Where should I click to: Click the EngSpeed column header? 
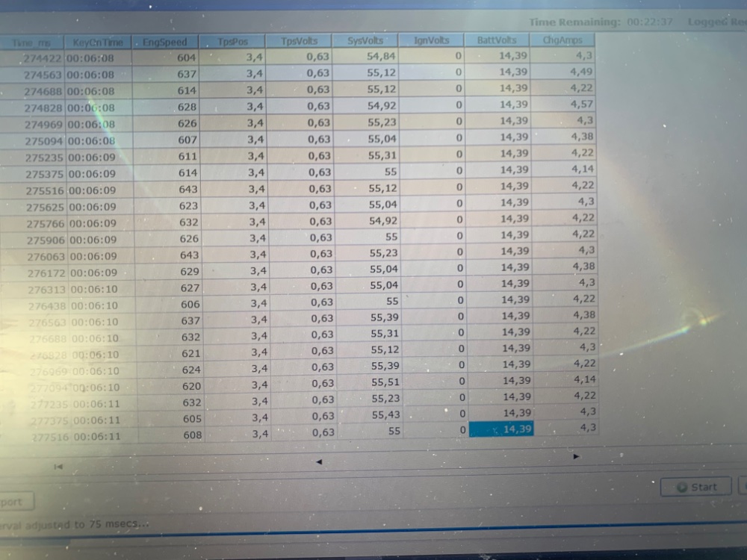(165, 42)
